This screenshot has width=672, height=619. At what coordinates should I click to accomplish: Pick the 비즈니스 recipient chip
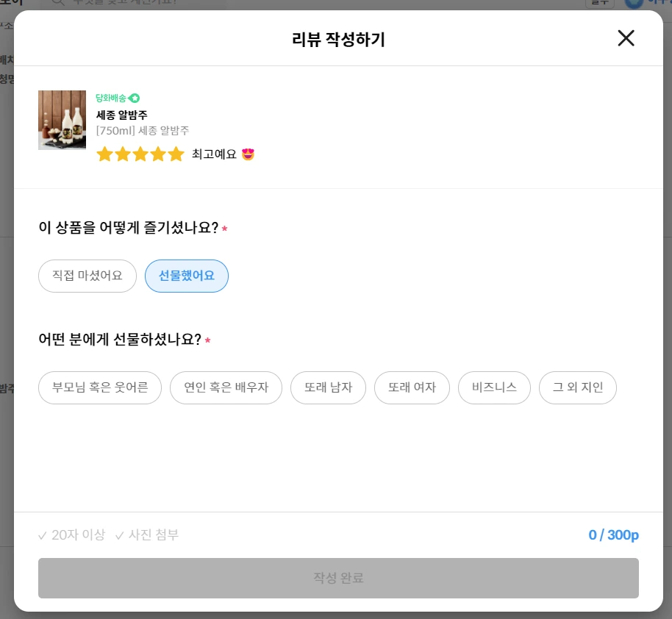[x=494, y=387]
